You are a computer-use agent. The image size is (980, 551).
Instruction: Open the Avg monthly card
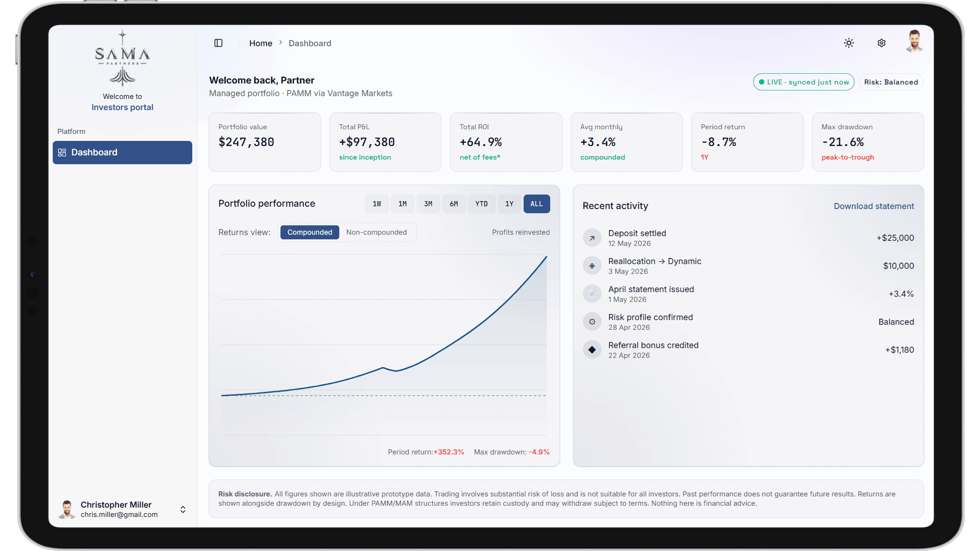[626, 142]
